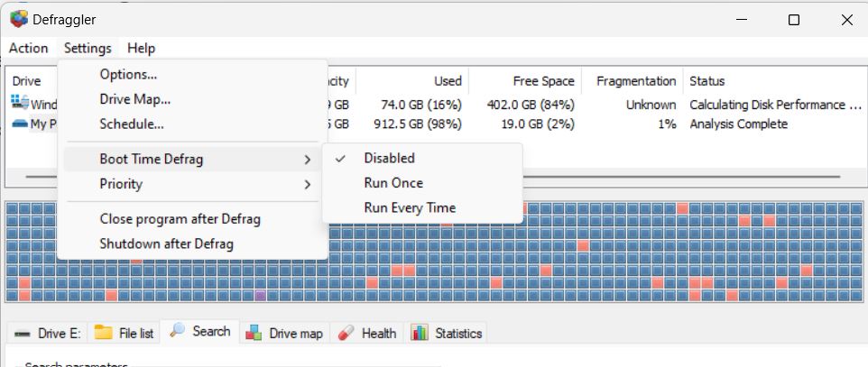
Task: Expand the Boot Time Defrag submenu
Action: 151,160
